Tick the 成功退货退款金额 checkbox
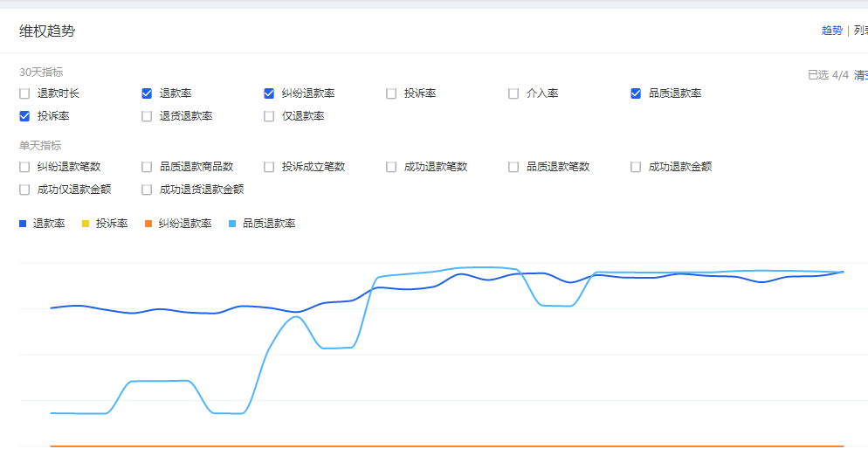868x449 pixels. (147, 190)
